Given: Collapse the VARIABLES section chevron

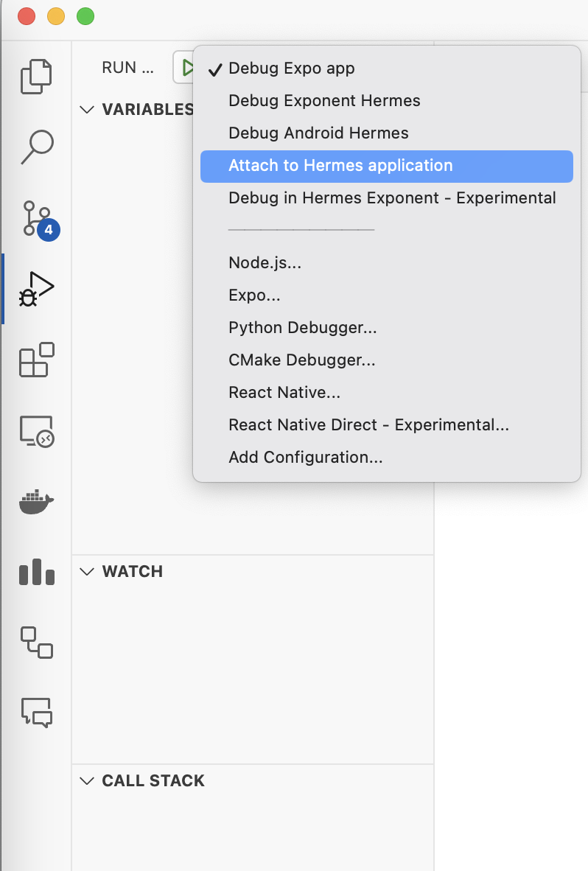Looking at the screenshot, I should (87, 110).
